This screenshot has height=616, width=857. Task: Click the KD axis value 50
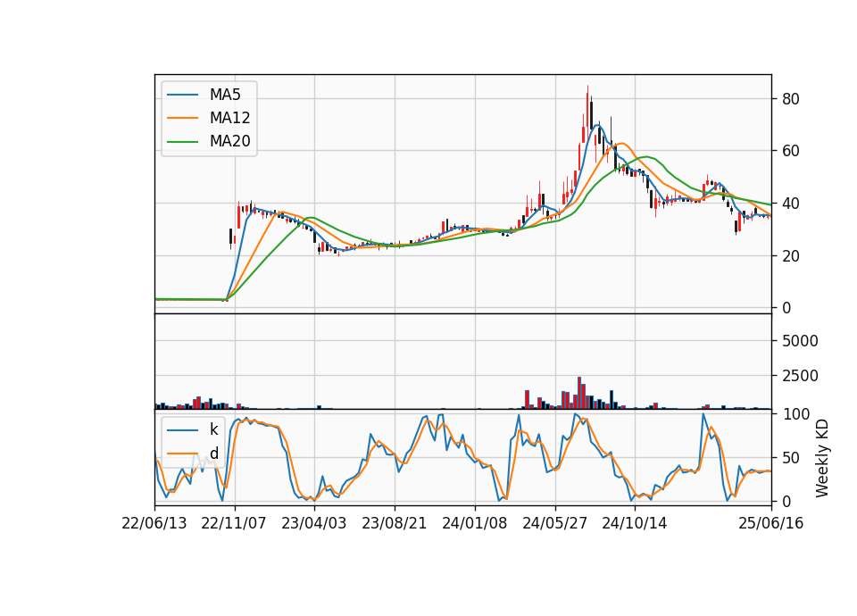(790, 457)
